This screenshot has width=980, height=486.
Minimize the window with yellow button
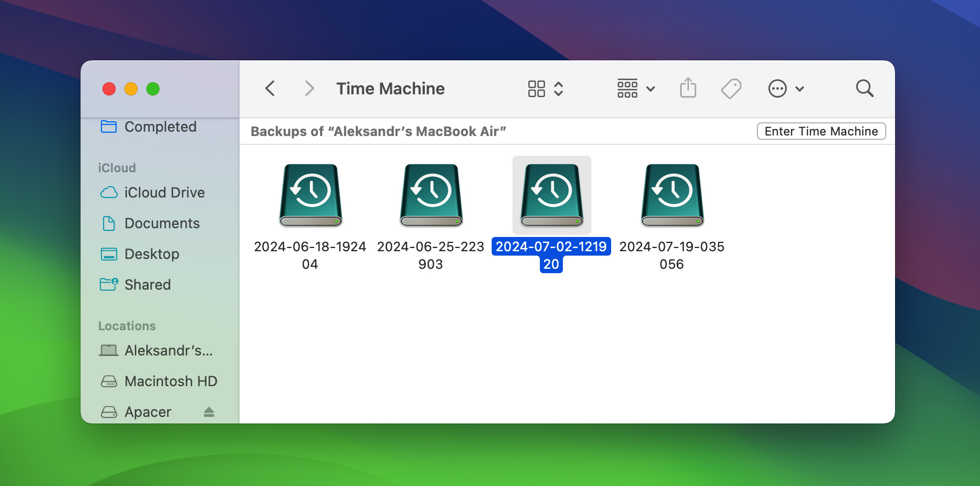click(131, 89)
